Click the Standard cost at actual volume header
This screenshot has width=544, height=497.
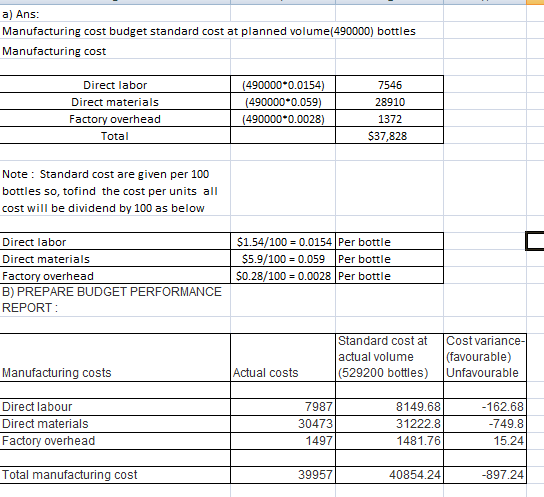[x=389, y=358]
